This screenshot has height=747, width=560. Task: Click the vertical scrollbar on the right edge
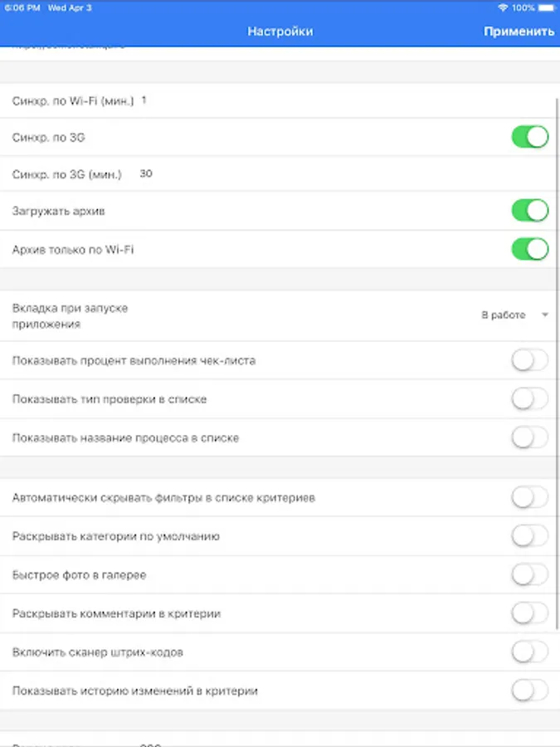(558, 364)
